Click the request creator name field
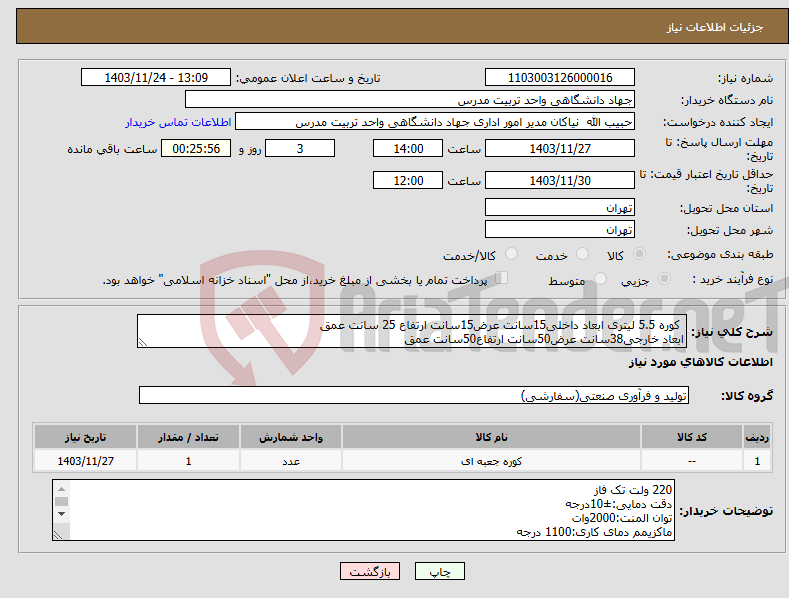Screen dimensions: 789x598 click(x=435, y=122)
